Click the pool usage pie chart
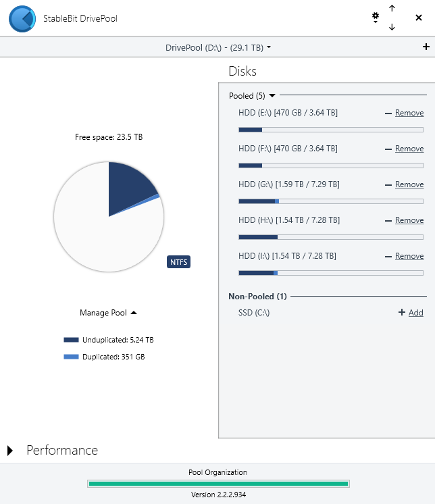The width and height of the screenshot is (435, 504). (109, 217)
